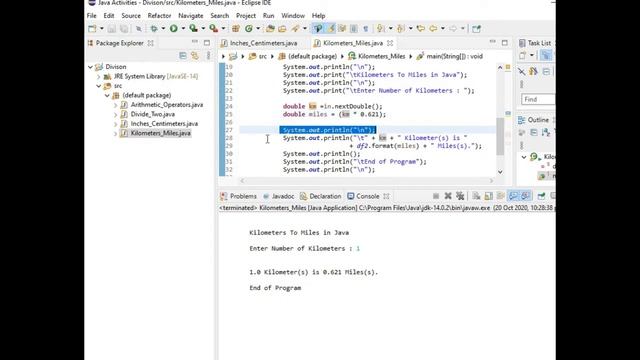Click the editor horizontal scrollbar
Viewport: 640px width, 360px height.
pyautogui.click(x=367, y=180)
